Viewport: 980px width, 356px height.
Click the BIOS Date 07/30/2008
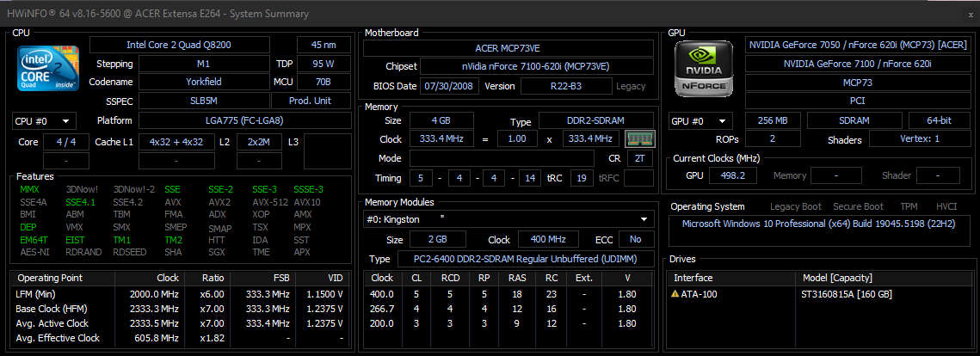click(x=449, y=86)
